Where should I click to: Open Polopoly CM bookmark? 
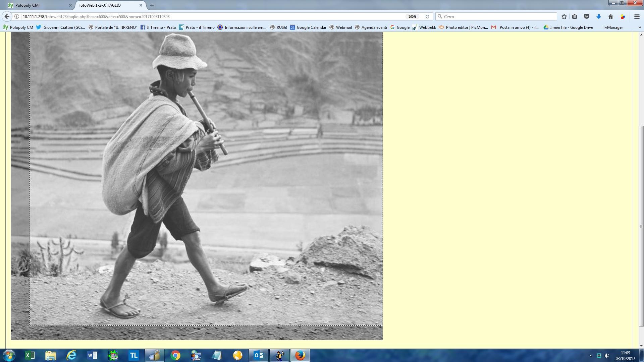pos(18,27)
